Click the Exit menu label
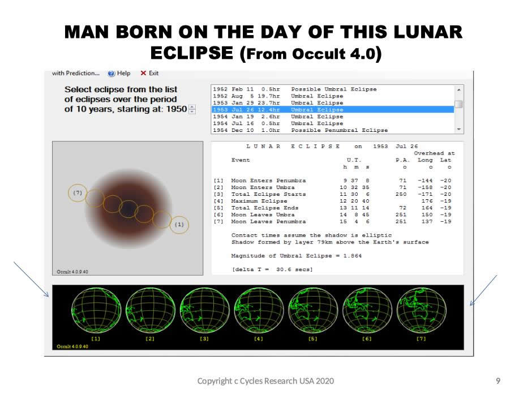Viewport: 532px width, 399px height. pos(154,73)
